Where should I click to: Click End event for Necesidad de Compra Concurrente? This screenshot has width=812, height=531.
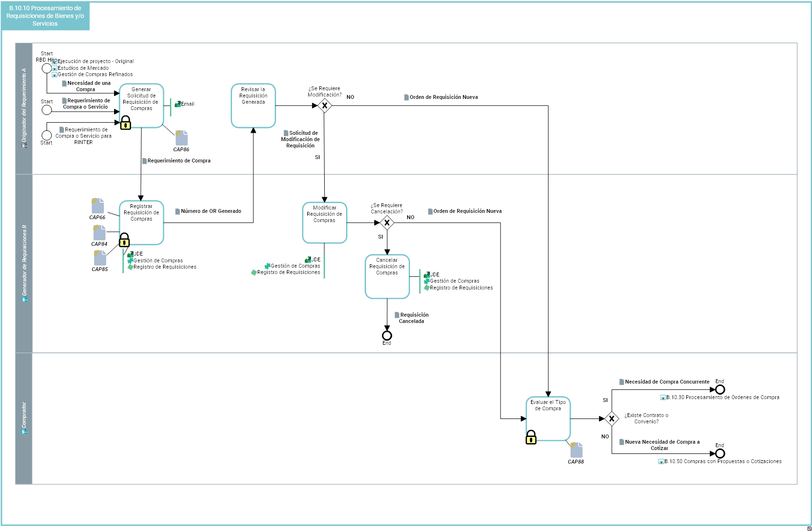(720, 389)
